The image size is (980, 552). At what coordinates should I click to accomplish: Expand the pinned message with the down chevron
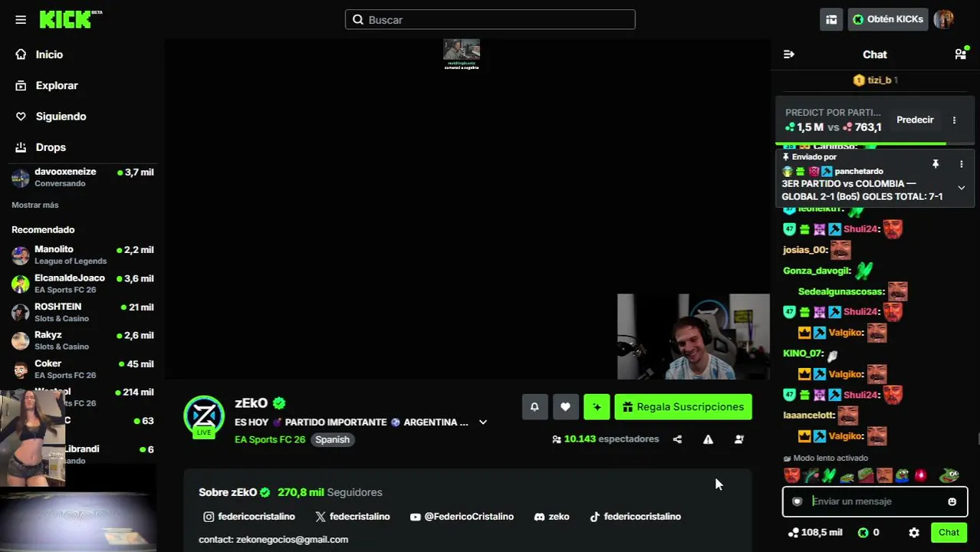click(x=961, y=188)
